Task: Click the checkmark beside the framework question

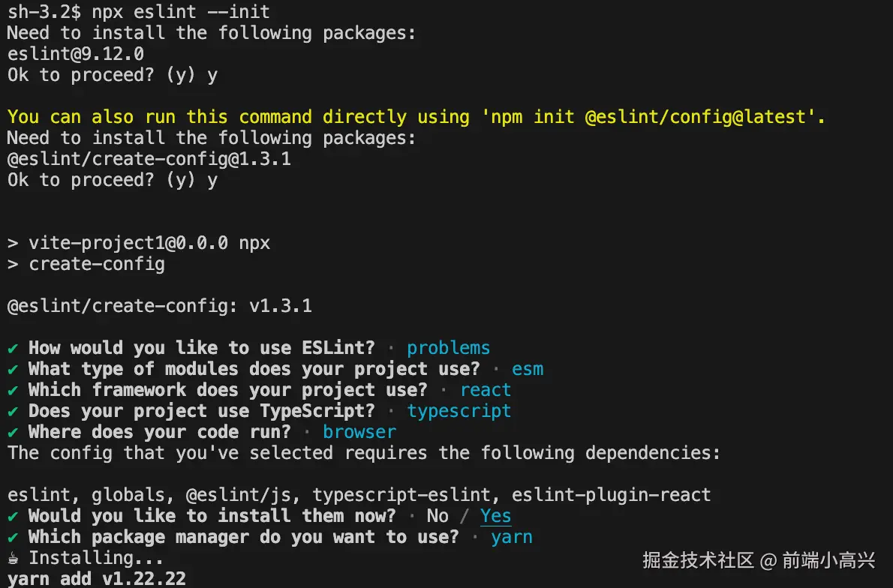Action: click(x=13, y=390)
